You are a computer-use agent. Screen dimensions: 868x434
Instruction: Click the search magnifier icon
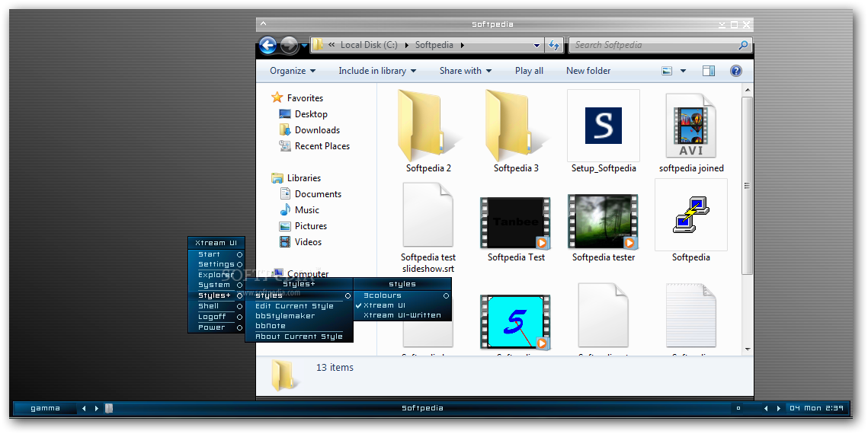tap(744, 46)
